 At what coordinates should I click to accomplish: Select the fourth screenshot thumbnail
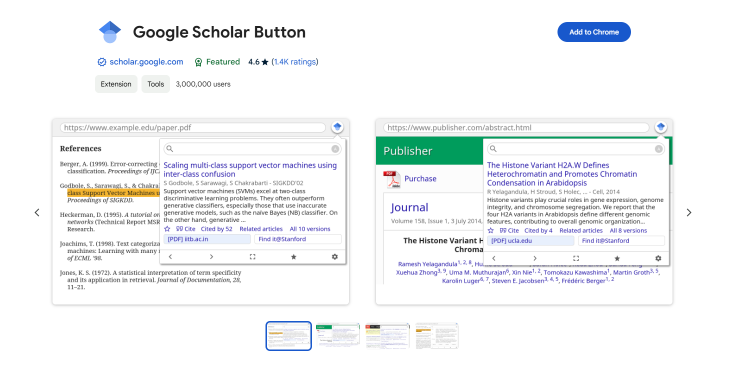pos(436,336)
